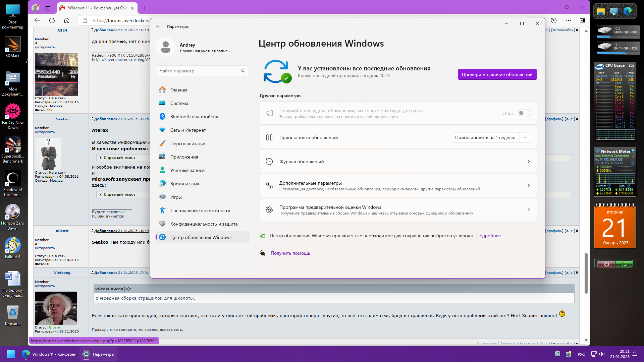This screenshot has height=362, width=644.
Task: Click Проверить наличие обновлений button
Action: [497, 74]
